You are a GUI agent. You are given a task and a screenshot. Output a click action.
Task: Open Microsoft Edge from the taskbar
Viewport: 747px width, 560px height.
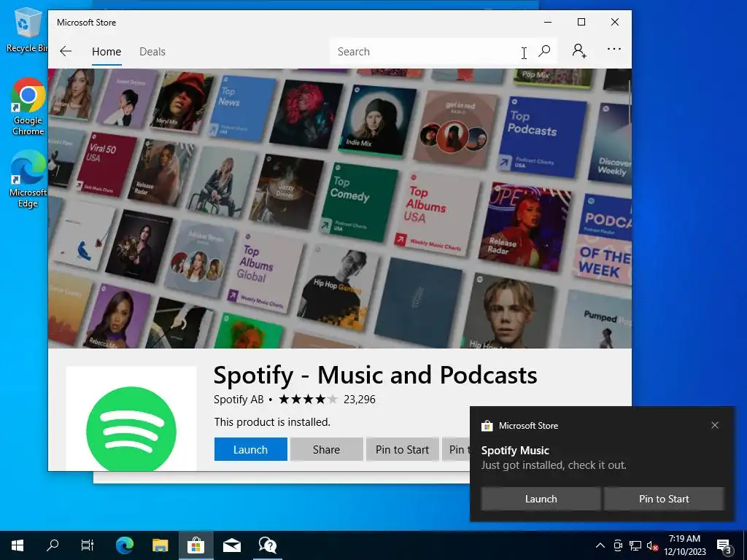pyautogui.click(x=124, y=545)
